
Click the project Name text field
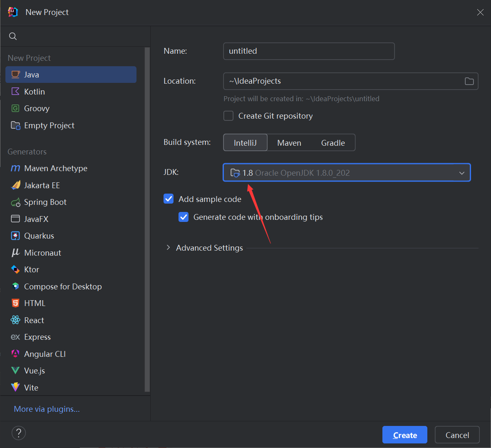pos(309,51)
